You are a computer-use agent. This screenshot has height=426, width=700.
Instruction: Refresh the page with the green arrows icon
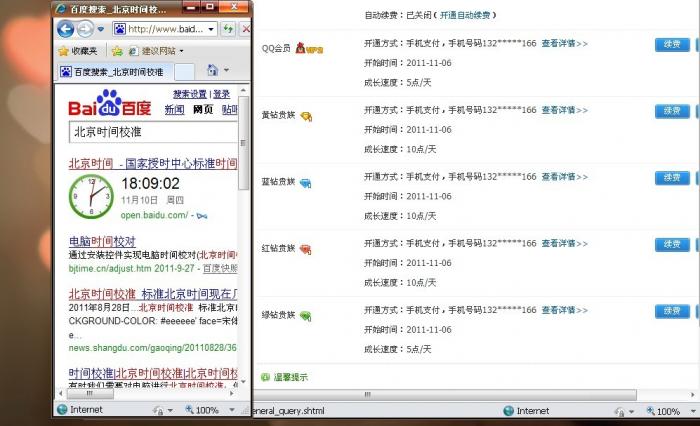click(x=229, y=29)
